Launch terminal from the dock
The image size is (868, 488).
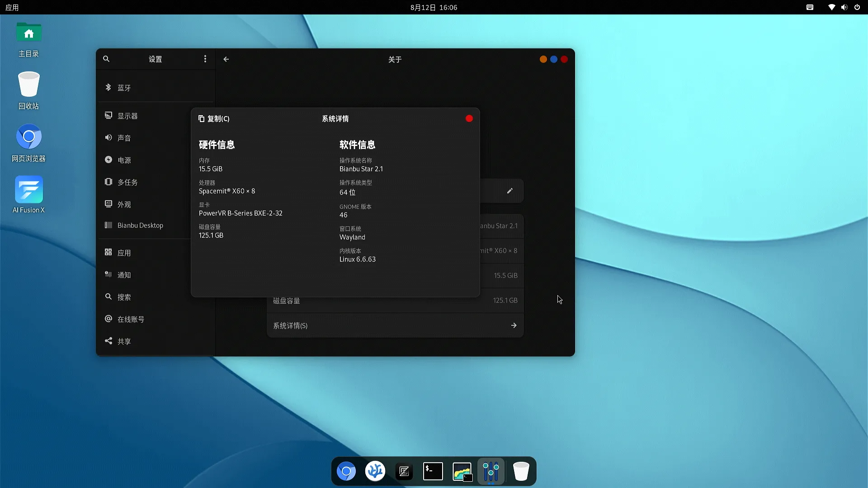[433, 471]
